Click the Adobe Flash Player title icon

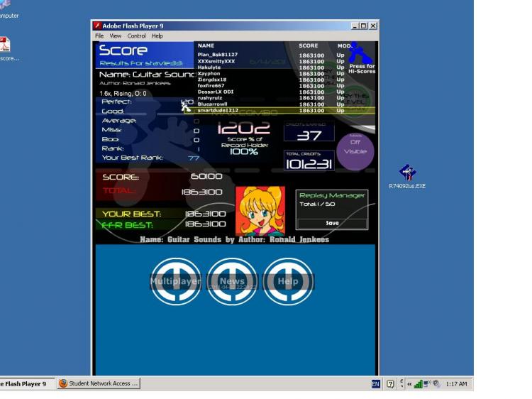[97, 26]
